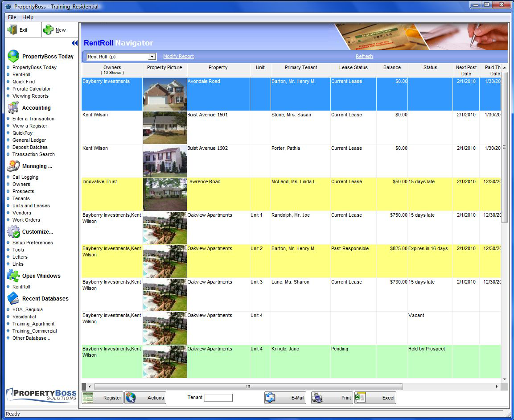Click the Balance column header
The image size is (514, 420).
tap(392, 70)
